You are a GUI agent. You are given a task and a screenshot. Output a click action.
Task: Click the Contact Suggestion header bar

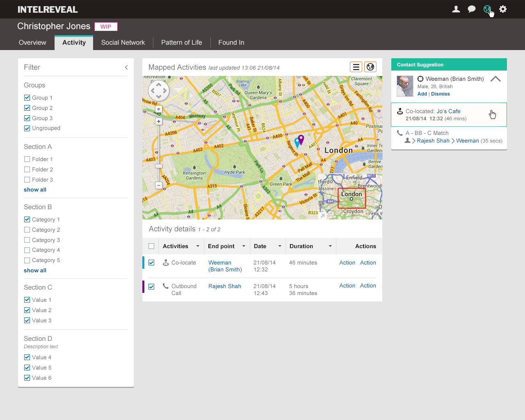click(x=449, y=64)
